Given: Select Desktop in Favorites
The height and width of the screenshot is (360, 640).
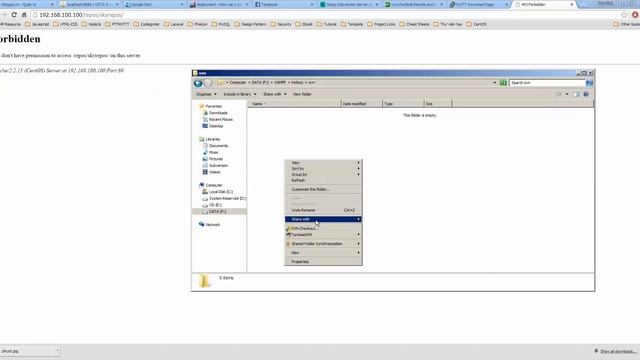Looking at the screenshot, I should coord(213,126).
